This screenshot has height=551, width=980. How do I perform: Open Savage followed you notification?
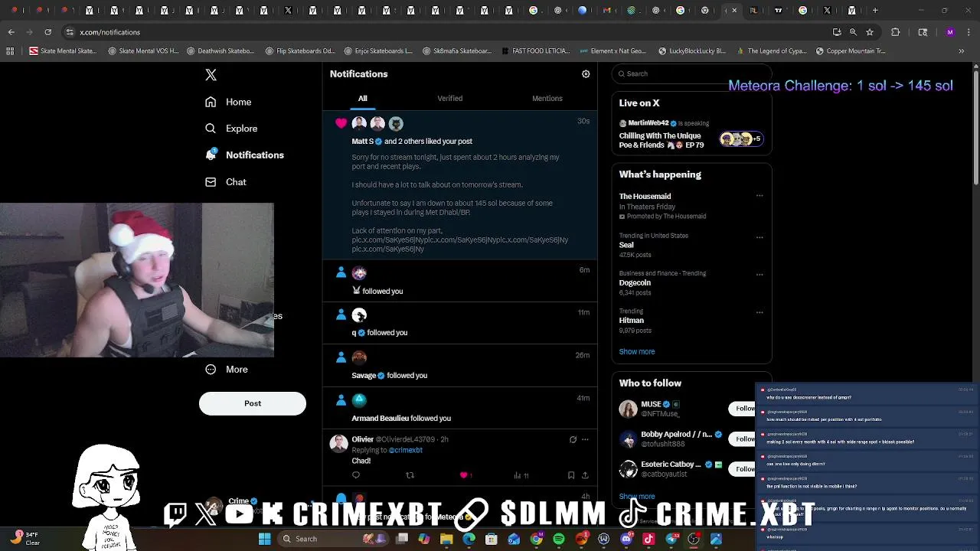tap(460, 365)
